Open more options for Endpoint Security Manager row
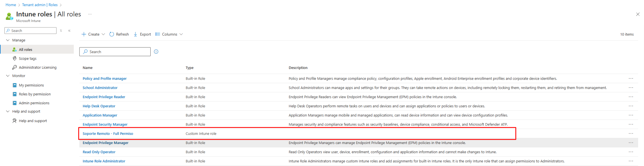The width and height of the screenshot is (644, 166). click(x=631, y=124)
